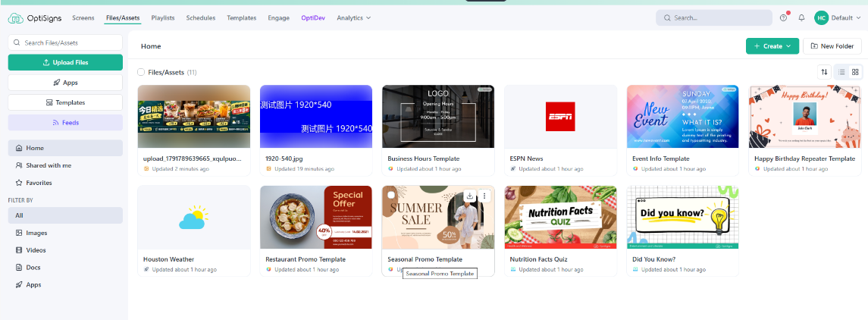Open the Schedules tab
Viewport: 868px width, 320px height.
(x=201, y=17)
